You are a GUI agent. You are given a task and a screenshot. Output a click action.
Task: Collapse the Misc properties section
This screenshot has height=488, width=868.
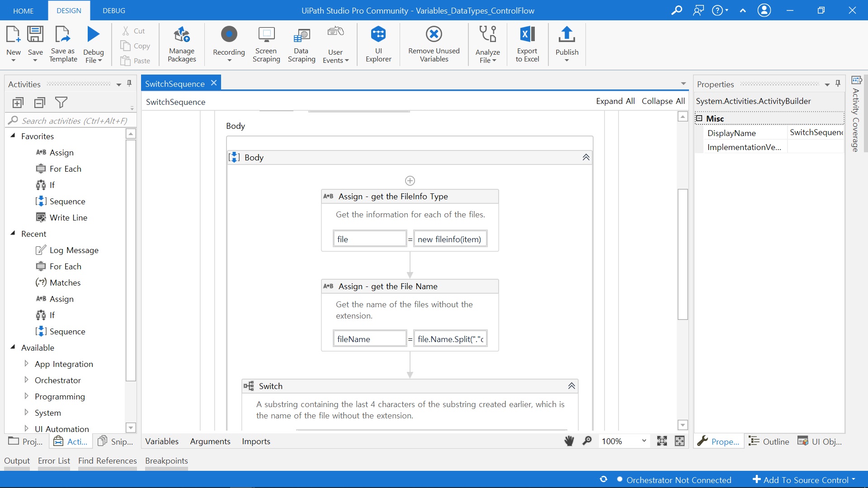(x=699, y=118)
